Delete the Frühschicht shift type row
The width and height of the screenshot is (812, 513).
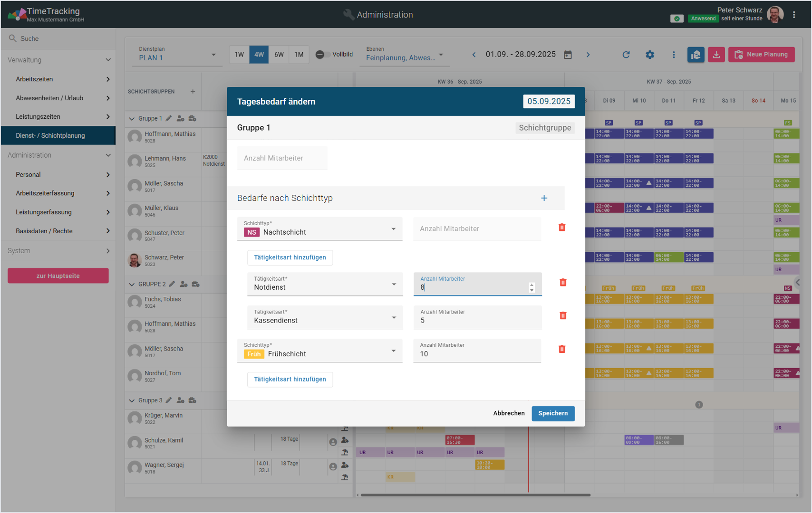coord(561,350)
